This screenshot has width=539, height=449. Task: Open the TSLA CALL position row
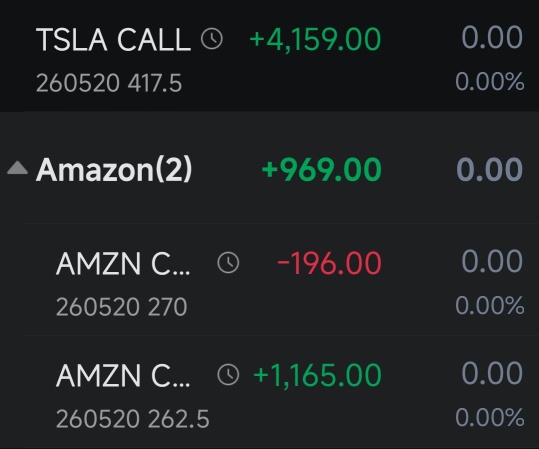270,56
